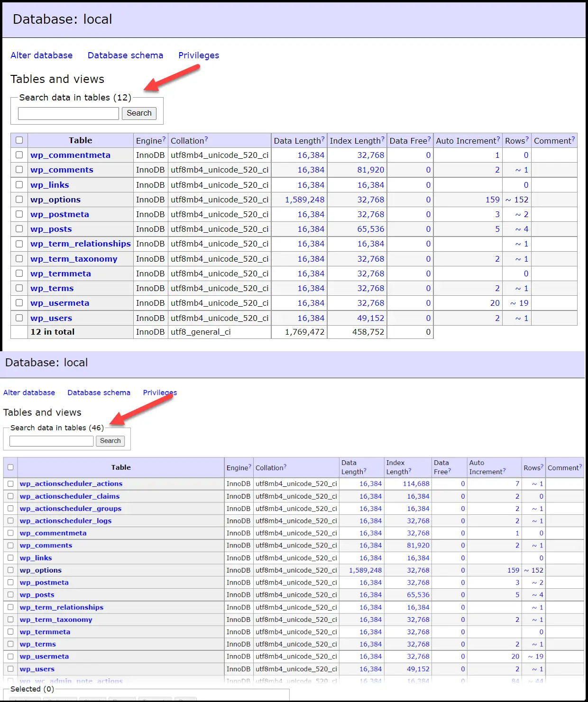The height and width of the screenshot is (702, 588).
Task: Click the help question mark beside Engine in the 12-table list
Action: pos(164,139)
